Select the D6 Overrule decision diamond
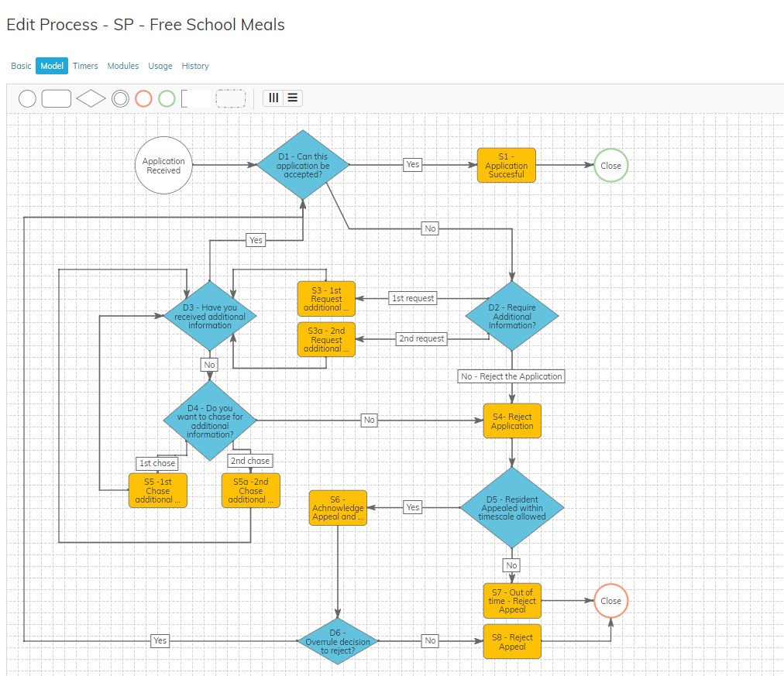Image resolution: width=784 pixels, height=676 pixels. [x=338, y=641]
